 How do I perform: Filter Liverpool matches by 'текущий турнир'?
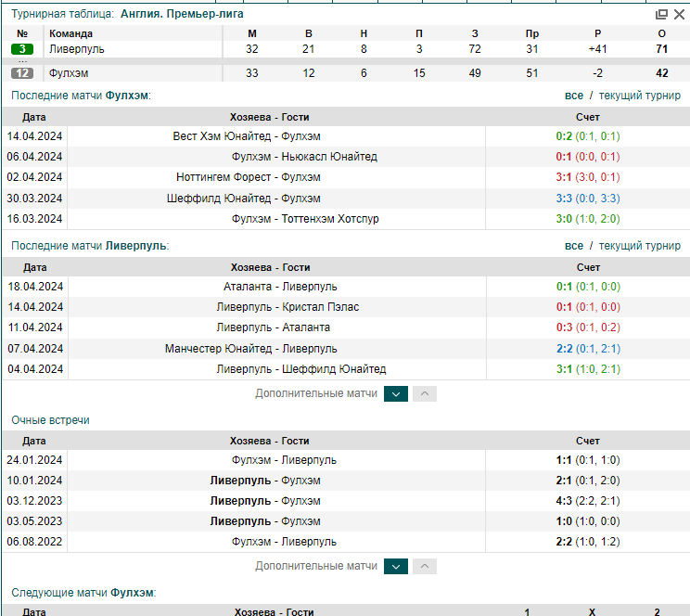click(639, 246)
